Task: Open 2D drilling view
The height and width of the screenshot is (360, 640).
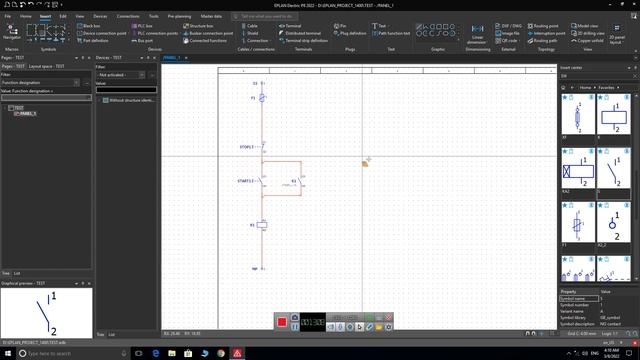Action: [588, 33]
